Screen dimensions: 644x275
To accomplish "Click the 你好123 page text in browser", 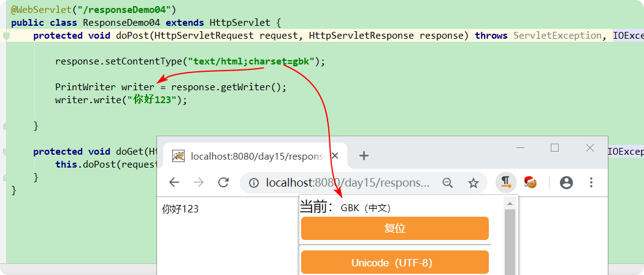I will tap(180, 209).
